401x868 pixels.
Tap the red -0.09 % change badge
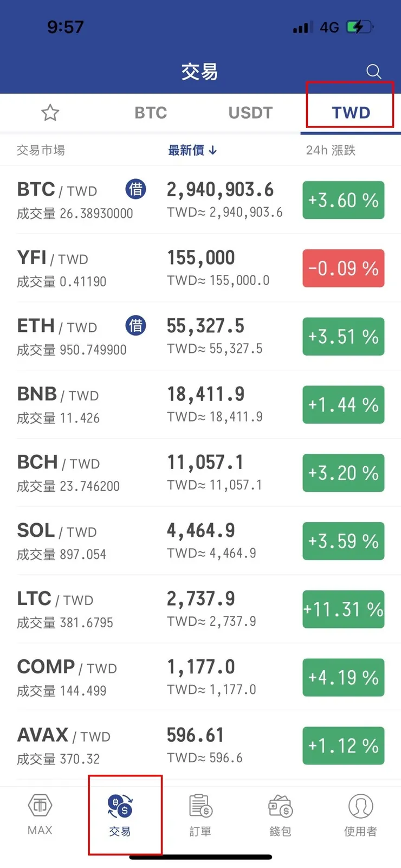[x=343, y=268]
